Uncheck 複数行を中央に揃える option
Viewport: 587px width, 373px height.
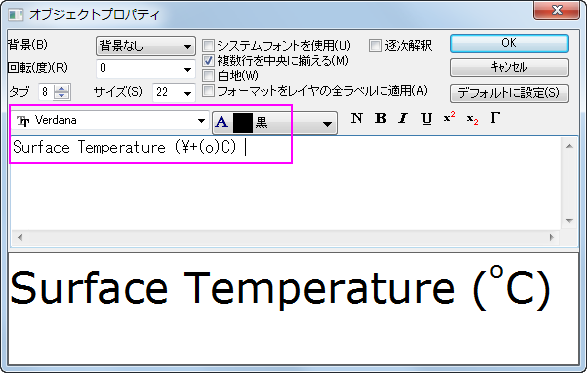208,60
